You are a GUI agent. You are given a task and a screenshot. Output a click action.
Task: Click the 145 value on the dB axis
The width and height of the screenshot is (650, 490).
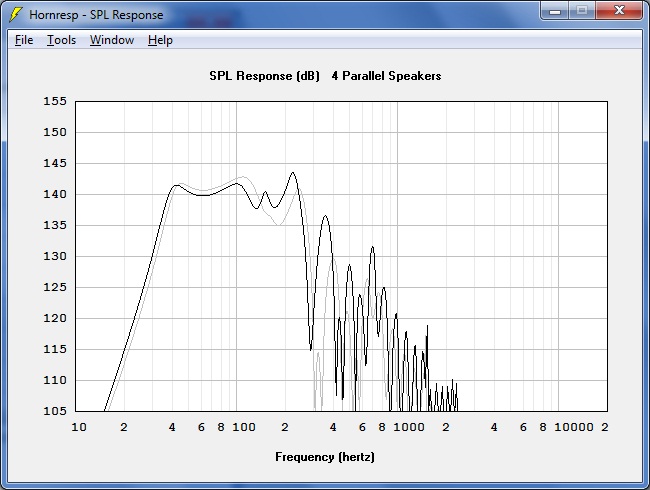pyautogui.click(x=55, y=163)
